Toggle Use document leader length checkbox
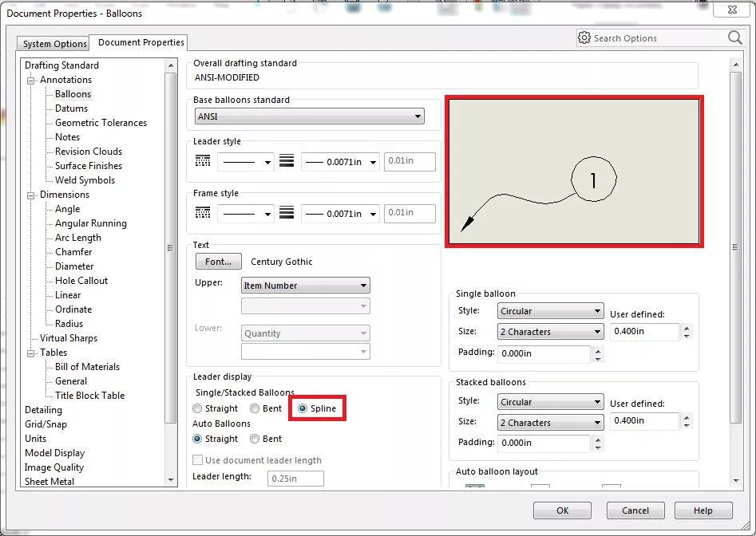756x536 pixels. tap(197, 460)
